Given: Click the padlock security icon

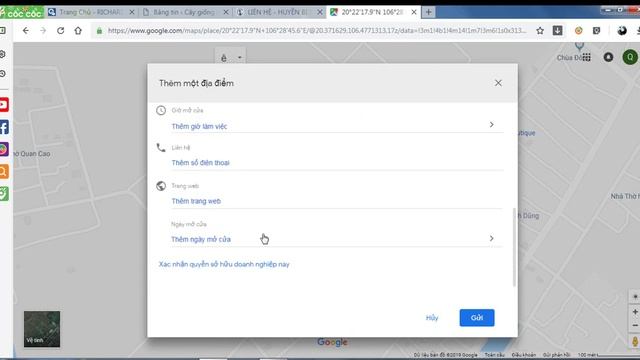Looking at the screenshot, I should click(x=99, y=31).
